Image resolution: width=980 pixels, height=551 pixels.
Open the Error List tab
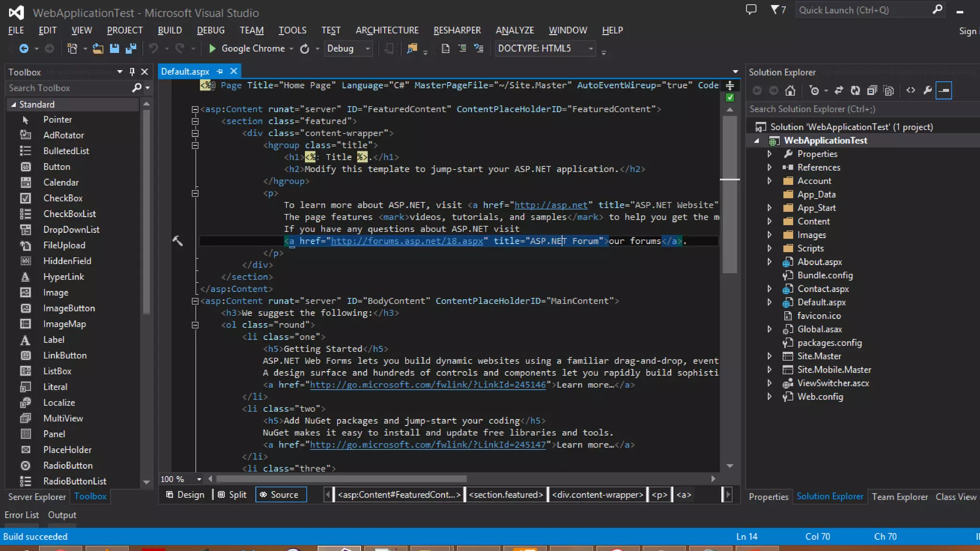[22, 515]
